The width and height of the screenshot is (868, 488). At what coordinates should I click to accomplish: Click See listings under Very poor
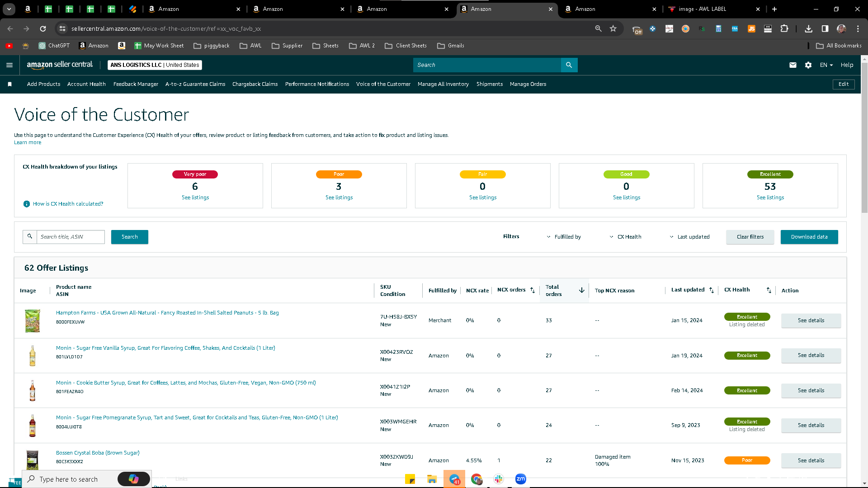coord(195,197)
